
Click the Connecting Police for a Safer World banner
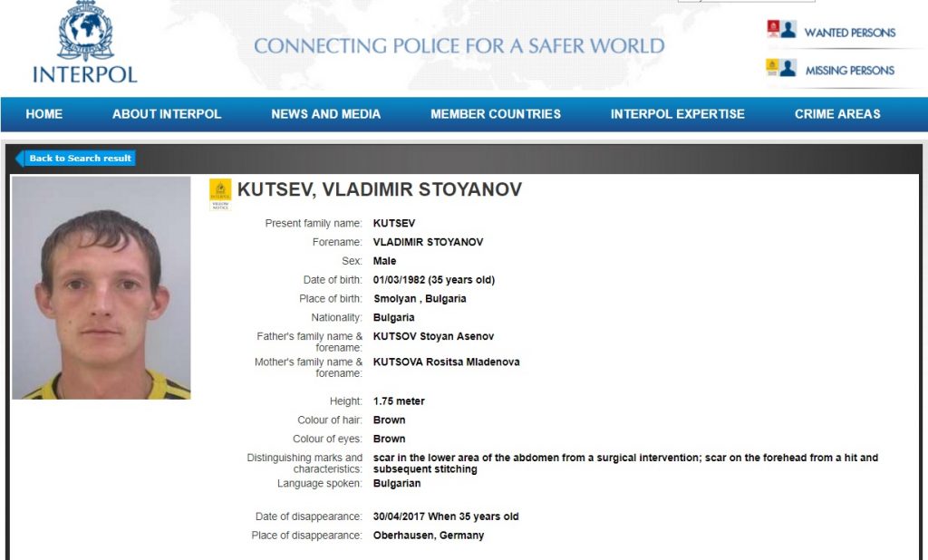tap(459, 45)
